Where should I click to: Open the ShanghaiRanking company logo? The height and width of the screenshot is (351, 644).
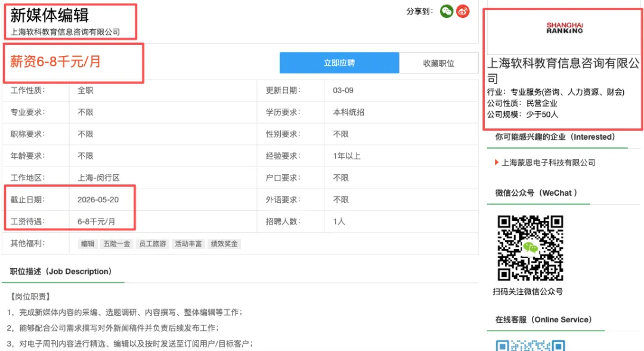tap(564, 27)
